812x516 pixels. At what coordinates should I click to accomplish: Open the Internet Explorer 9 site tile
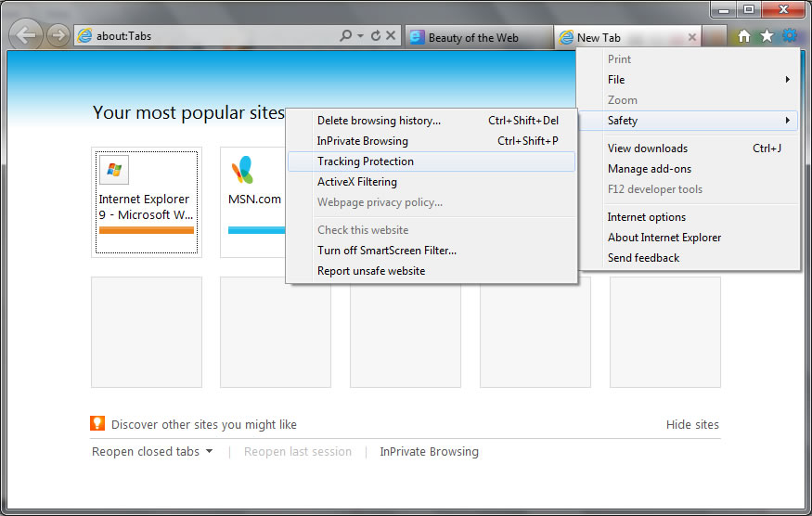coord(147,202)
